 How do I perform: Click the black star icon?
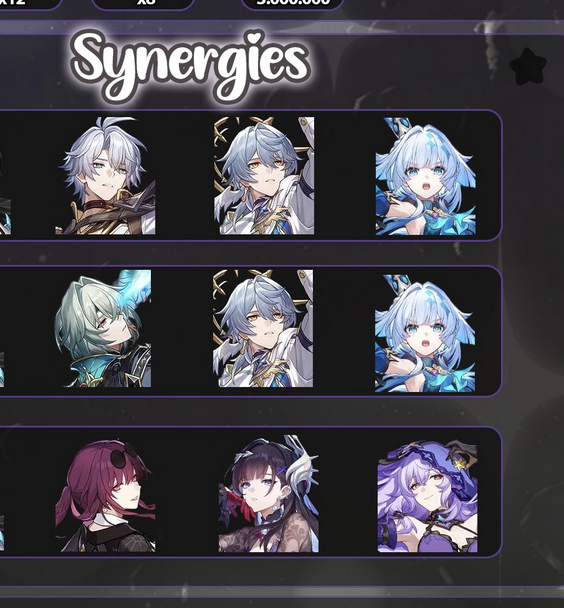[x=528, y=66]
